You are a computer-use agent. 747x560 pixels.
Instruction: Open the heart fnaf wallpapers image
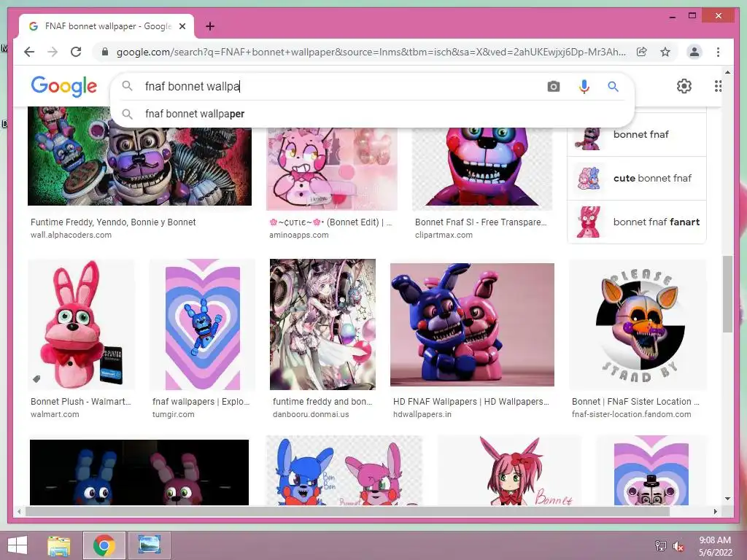coord(203,324)
